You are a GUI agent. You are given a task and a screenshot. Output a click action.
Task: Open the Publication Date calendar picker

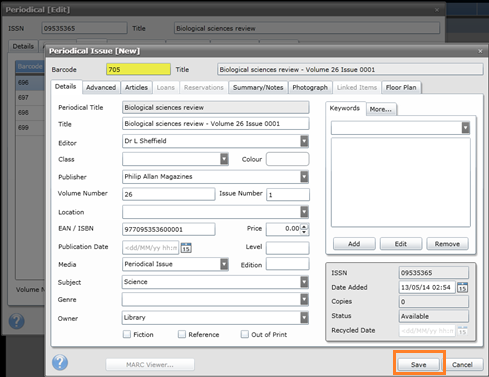pos(186,248)
